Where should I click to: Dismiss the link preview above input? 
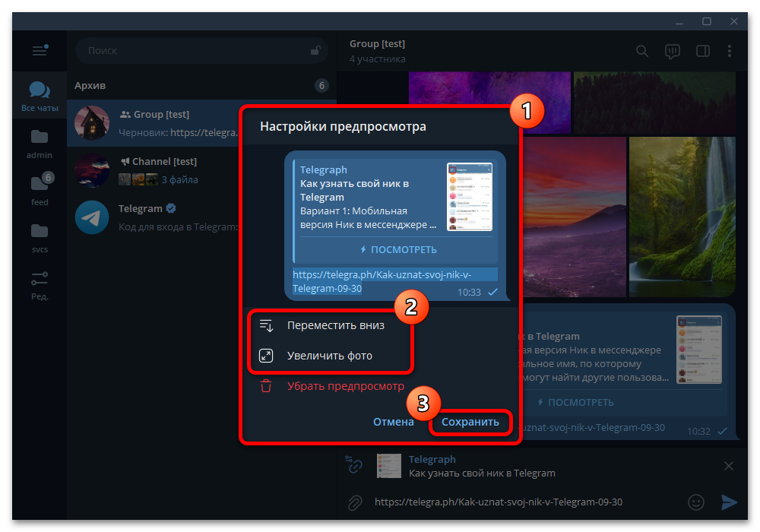[x=729, y=466]
